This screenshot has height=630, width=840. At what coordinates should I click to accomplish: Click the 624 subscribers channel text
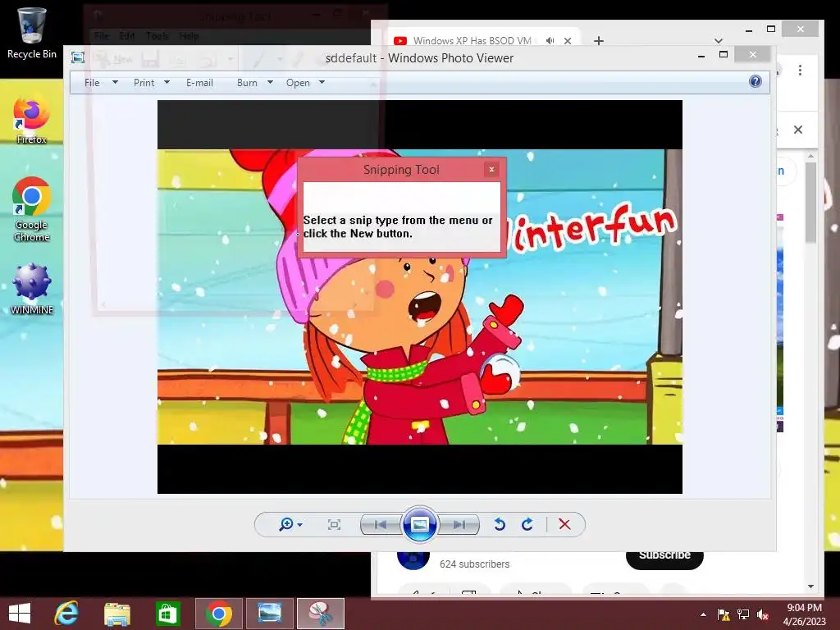coord(475,564)
